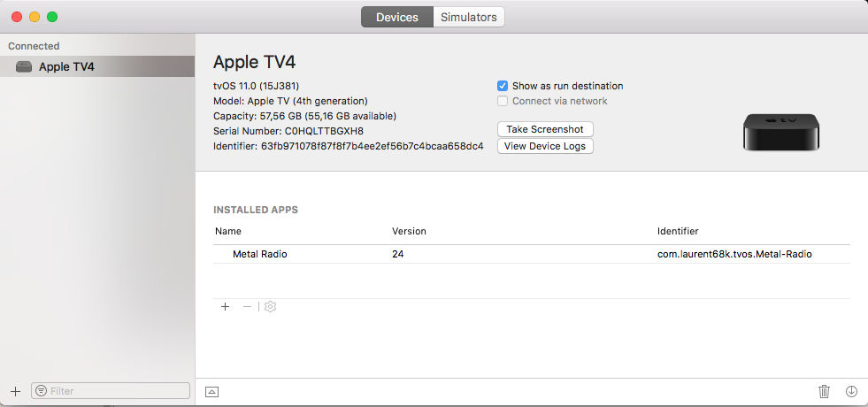Click the Serial Number C0HQLTTBGXH8 text
Viewport: 868px width, 407px height.
pos(288,131)
